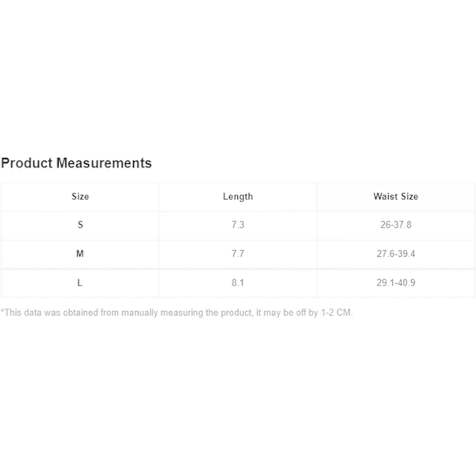Click the '1-2 CM' text in footnote

click(336, 313)
